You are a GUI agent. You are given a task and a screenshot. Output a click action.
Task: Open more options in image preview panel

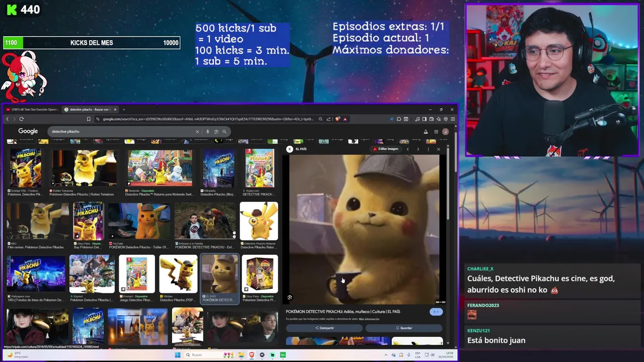click(428, 149)
